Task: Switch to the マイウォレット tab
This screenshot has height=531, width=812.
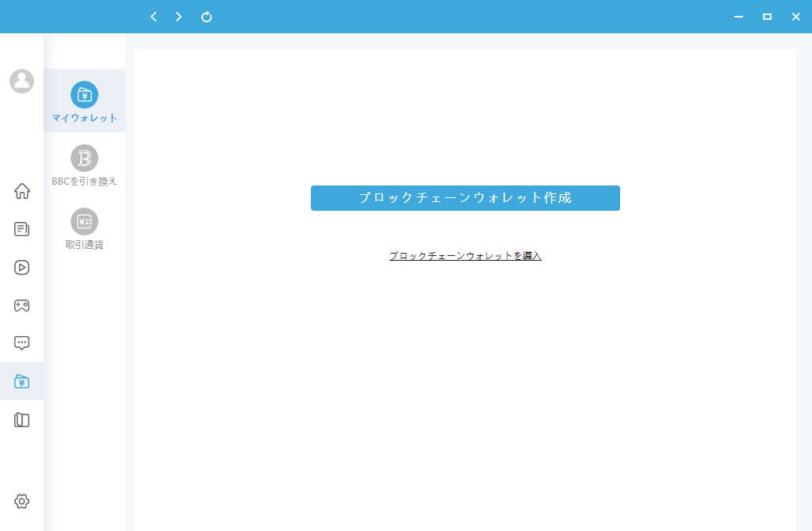Action: (x=85, y=101)
